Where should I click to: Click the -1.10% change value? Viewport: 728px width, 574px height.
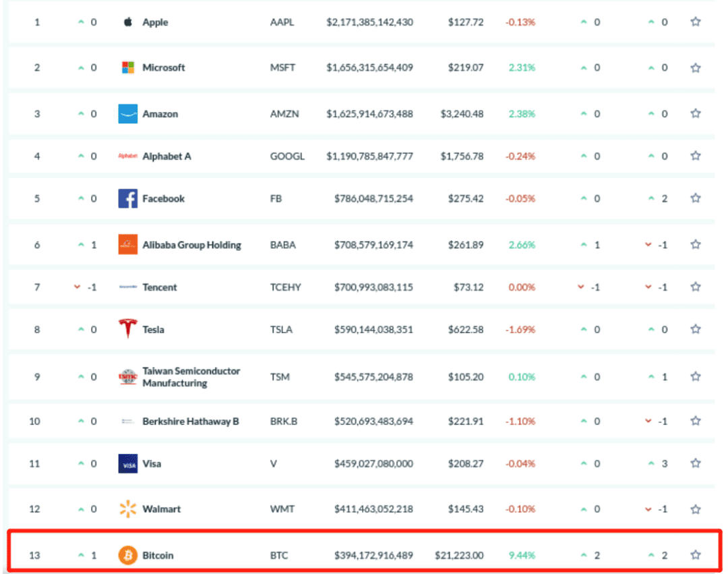point(520,421)
